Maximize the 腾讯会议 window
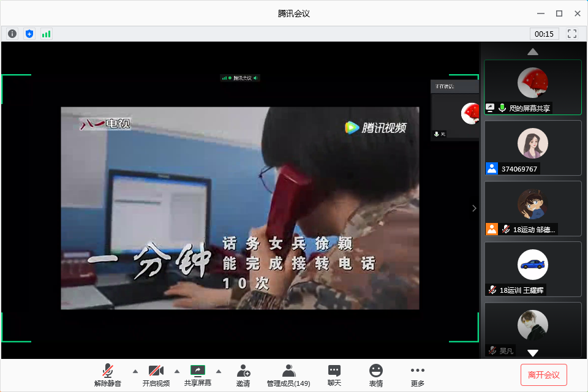Image resolution: width=588 pixels, height=392 pixels. [x=559, y=13]
